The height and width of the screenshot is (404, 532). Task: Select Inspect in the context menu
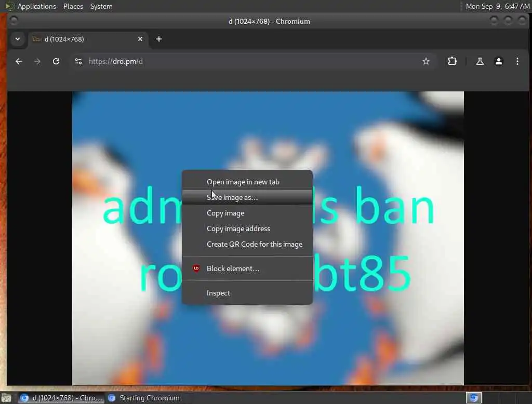[x=247, y=293]
